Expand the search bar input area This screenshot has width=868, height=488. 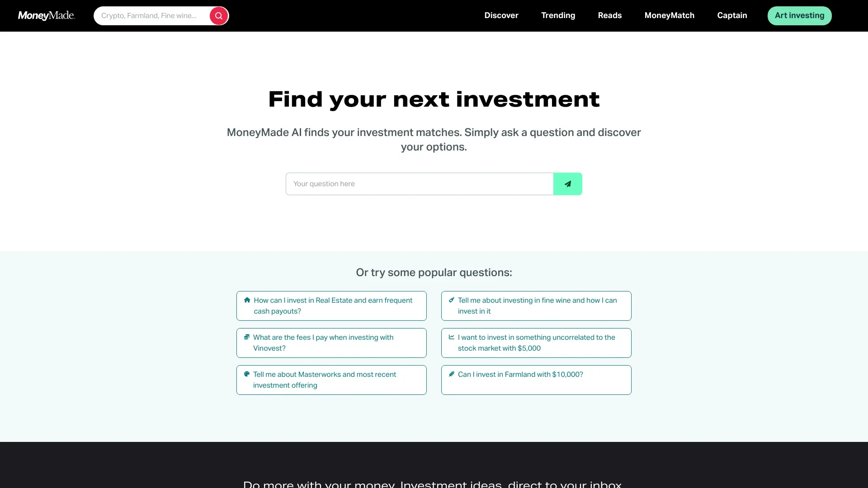153,15
